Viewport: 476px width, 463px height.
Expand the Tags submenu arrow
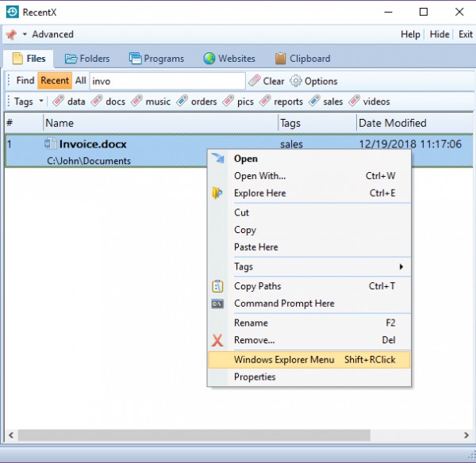pyautogui.click(x=401, y=266)
